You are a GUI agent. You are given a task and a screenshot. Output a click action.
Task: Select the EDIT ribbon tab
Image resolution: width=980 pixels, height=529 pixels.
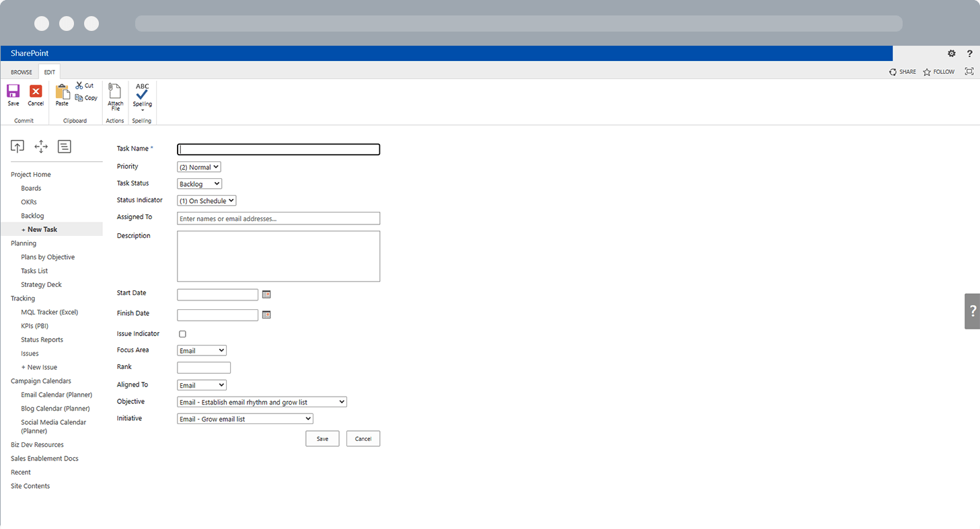[49, 71]
